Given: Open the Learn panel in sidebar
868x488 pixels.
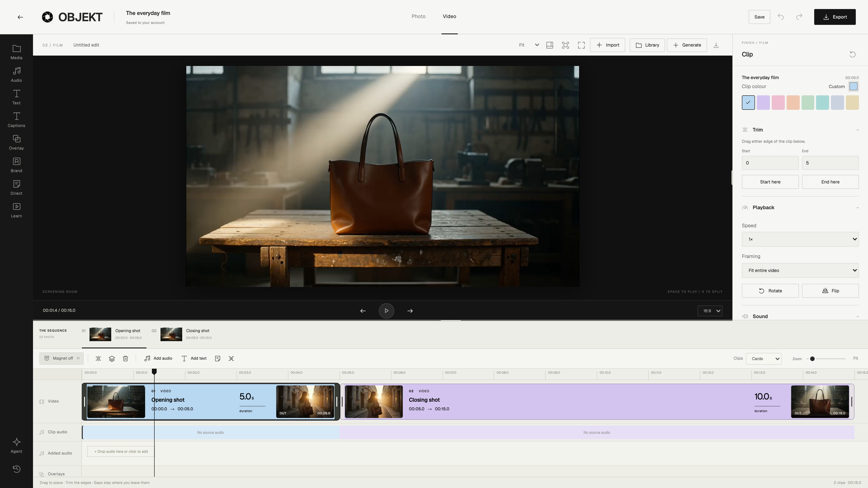Looking at the screenshot, I should (x=16, y=210).
